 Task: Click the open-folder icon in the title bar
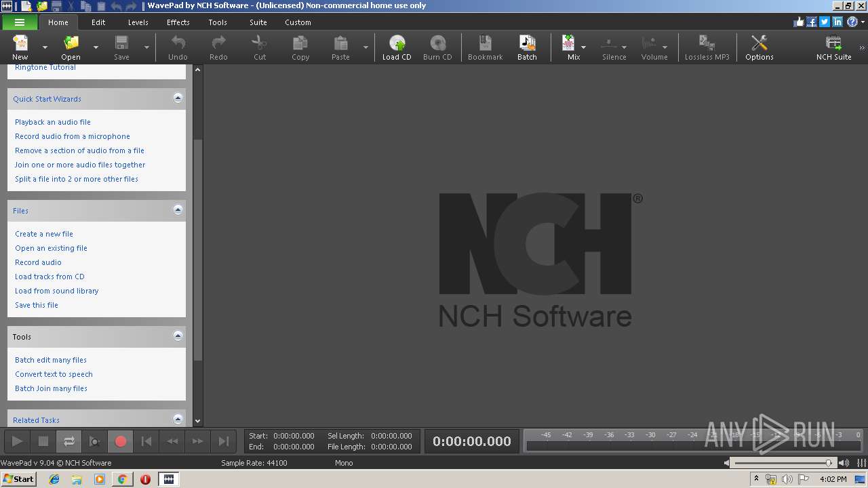(x=41, y=6)
